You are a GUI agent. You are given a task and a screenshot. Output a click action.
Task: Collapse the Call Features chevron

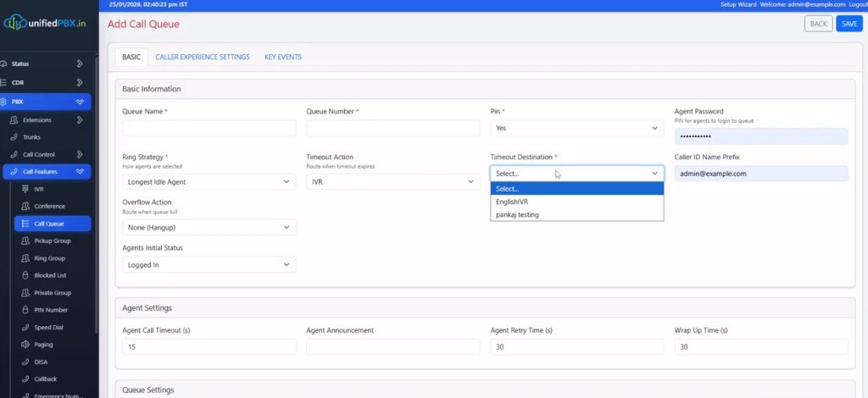tap(80, 172)
